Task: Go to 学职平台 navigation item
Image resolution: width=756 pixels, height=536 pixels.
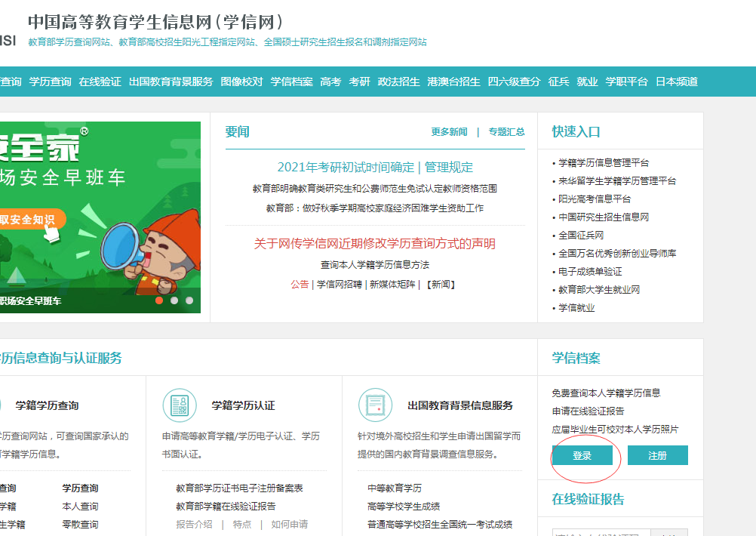Action: coord(627,82)
